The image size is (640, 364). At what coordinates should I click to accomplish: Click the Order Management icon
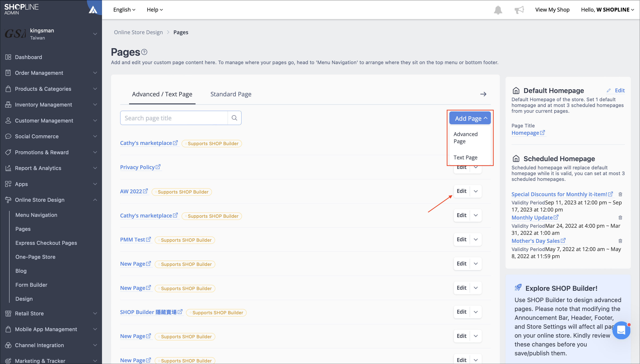8,73
